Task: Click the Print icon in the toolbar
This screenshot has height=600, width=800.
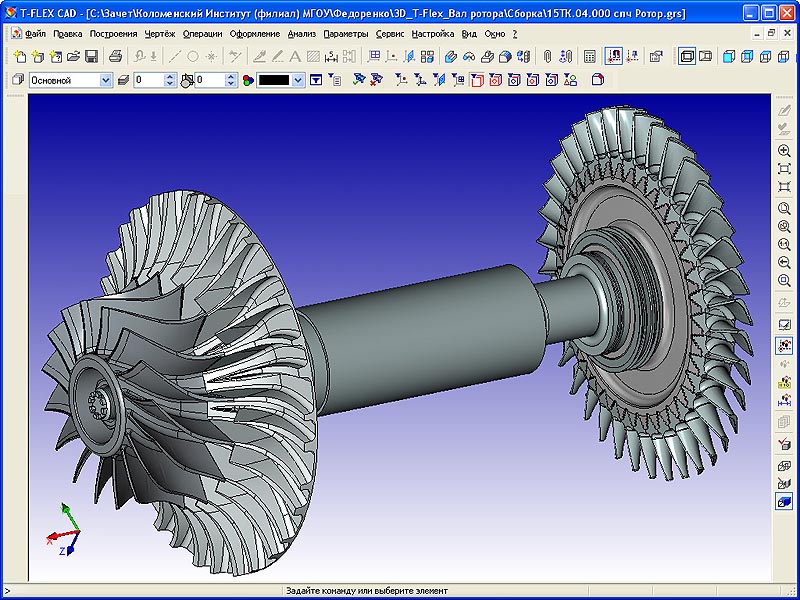Action: coord(115,51)
